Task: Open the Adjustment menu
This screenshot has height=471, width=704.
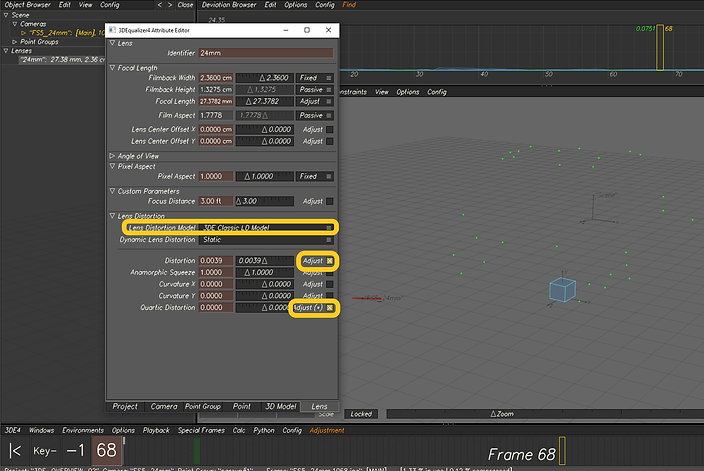Action: (x=327, y=430)
